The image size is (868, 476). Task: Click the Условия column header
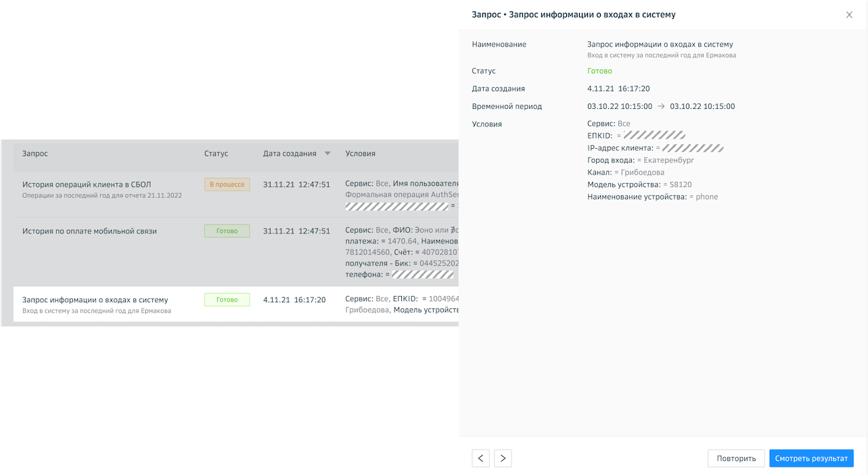pyautogui.click(x=360, y=153)
